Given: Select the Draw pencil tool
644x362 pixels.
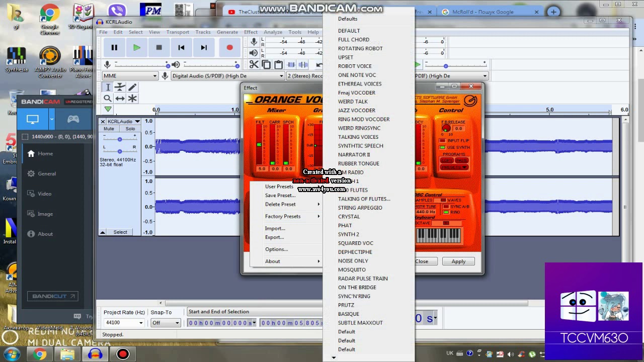Looking at the screenshot, I should [132, 87].
